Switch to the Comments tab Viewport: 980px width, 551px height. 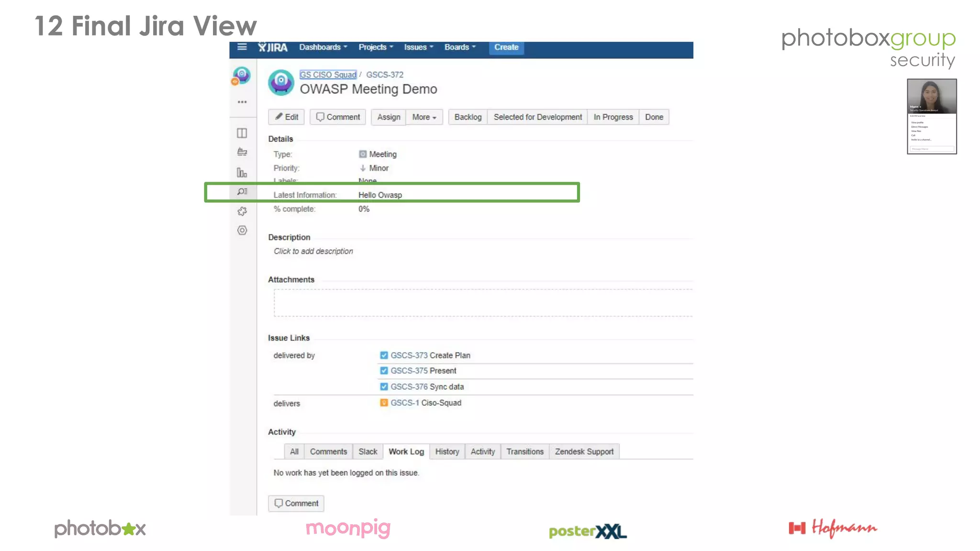[328, 452]
